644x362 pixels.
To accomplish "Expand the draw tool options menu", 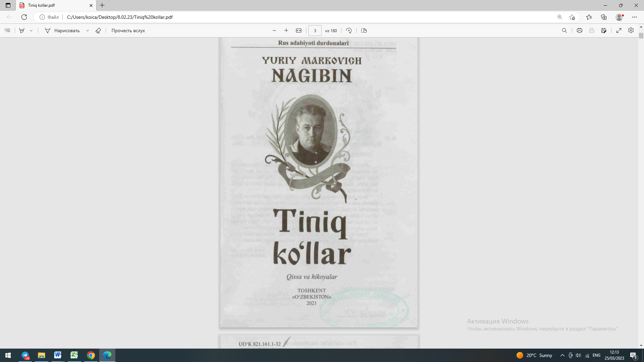I will (x=88, y=31).
